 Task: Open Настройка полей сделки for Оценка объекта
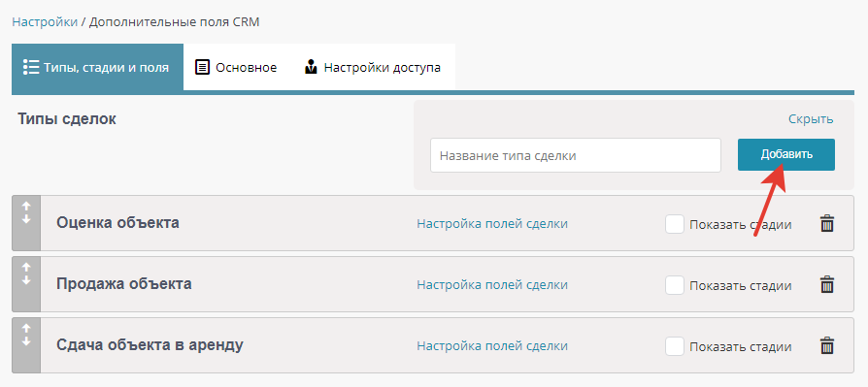[x=492, y=224]
